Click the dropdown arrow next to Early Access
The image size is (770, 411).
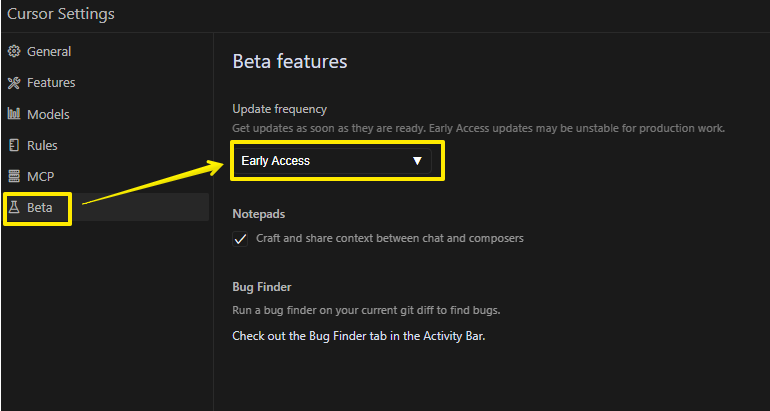coord(417,161)
